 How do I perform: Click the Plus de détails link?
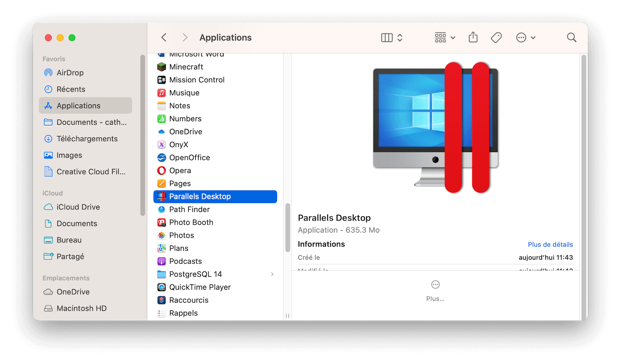pyautogui.click(x=550, y=245)
